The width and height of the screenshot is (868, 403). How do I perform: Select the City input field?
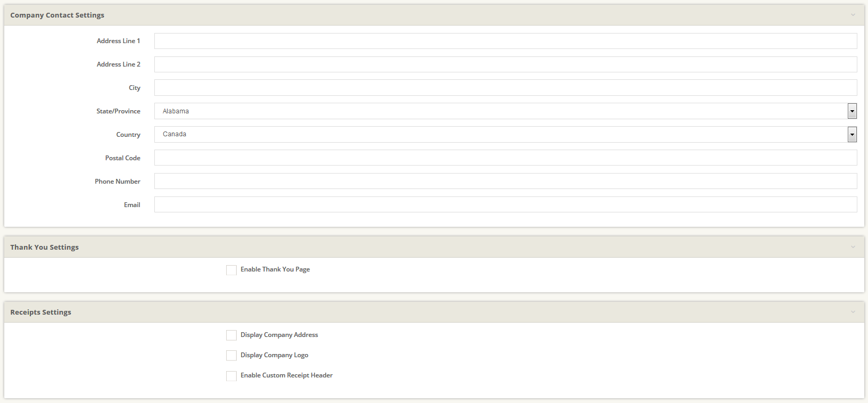[x=506, y=88]
